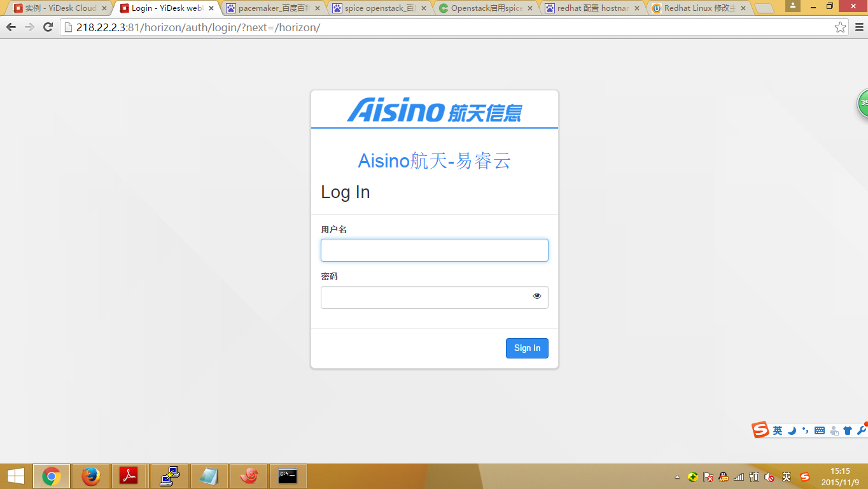
Task: Open the notepad-like taskbar app
Action: click(209, 476)
